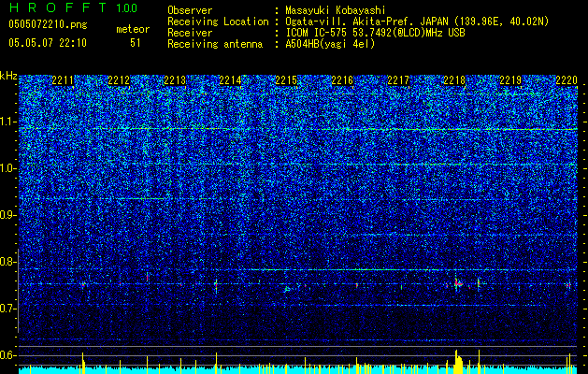Click the date stamp 05.05.07 22:10

point(48,43)
